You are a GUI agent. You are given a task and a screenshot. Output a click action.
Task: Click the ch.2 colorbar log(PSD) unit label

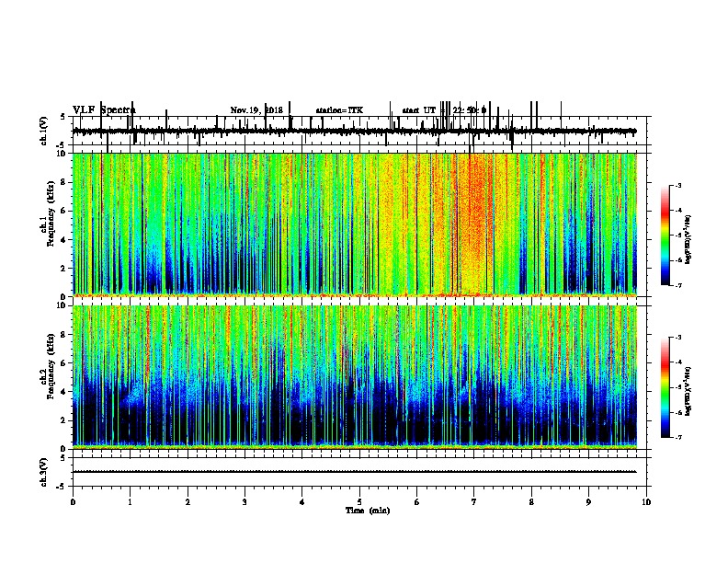(688, 391)
